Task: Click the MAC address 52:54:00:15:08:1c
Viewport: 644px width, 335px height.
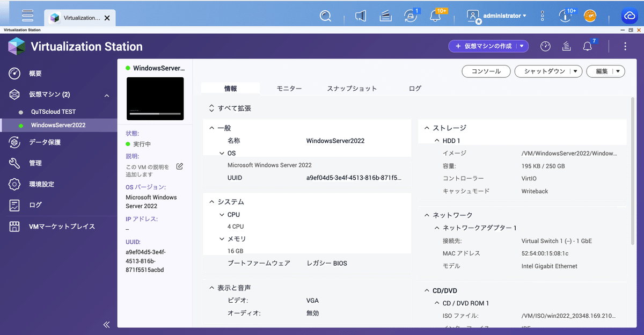Action: (x=545, y=253)
